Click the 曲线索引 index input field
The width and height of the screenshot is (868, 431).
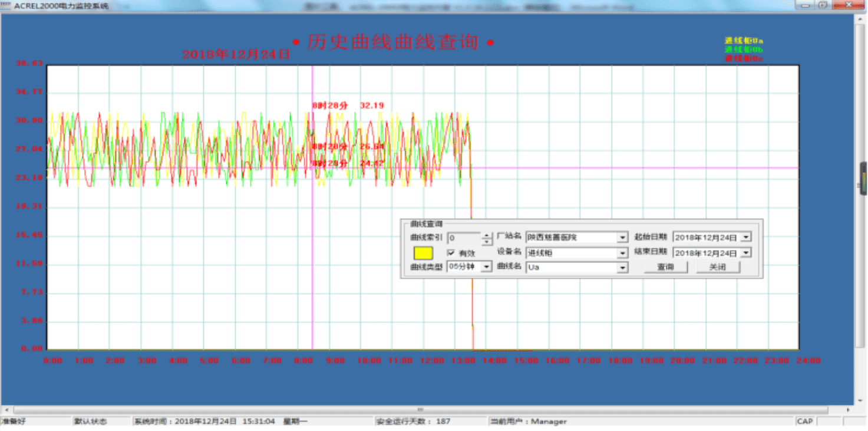pos(464,238)
